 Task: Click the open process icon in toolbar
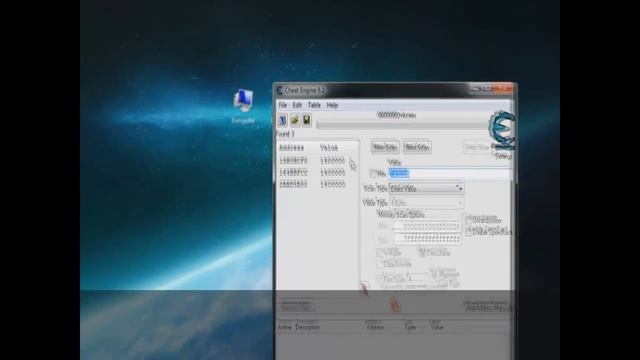pyautogui.click(x=282, y=120)
